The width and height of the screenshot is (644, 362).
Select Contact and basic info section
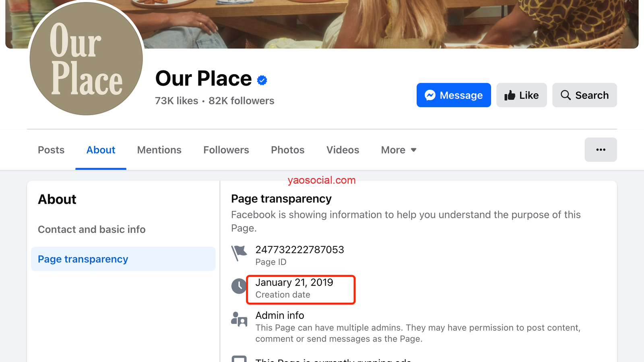click(x=92, y=230)
